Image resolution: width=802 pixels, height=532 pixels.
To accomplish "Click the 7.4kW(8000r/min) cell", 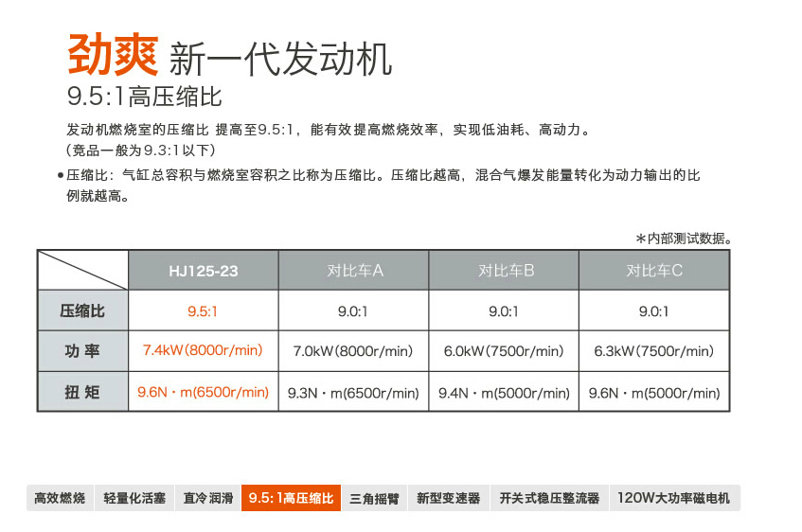I will (203, 351).
